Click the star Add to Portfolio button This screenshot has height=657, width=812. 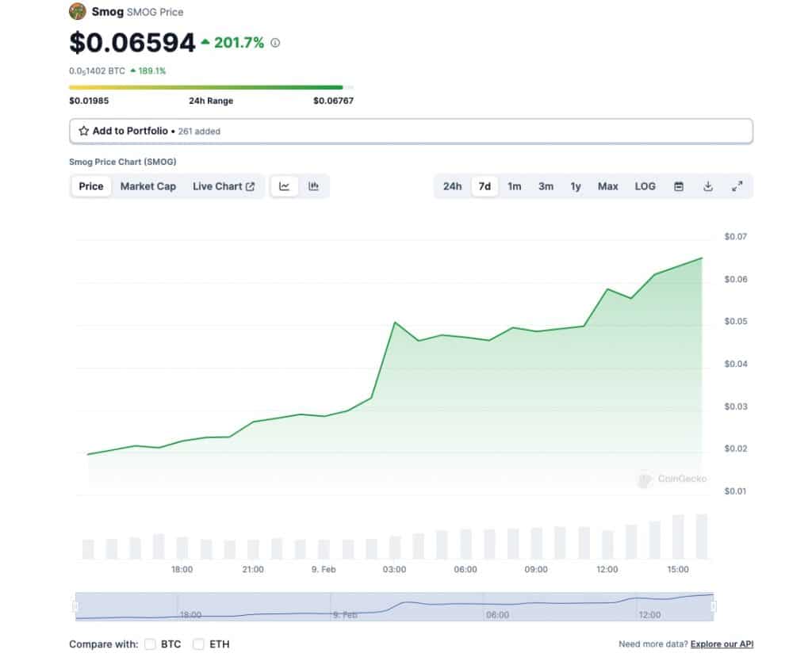(x=124, y=131)
